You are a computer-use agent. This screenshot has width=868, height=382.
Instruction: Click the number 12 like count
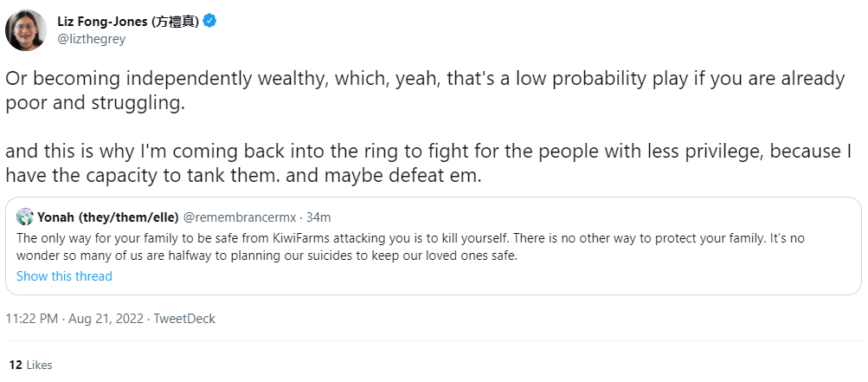[16, 365]
